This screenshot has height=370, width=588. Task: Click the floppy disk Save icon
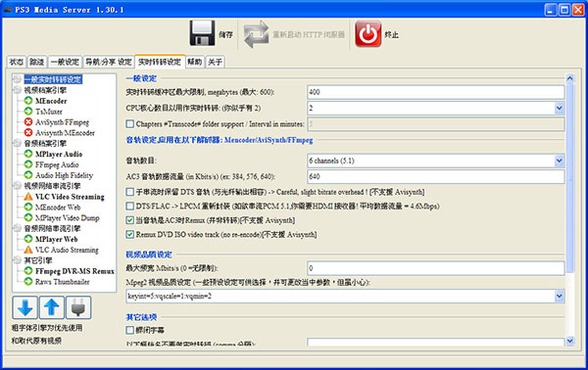click(203, 33)
